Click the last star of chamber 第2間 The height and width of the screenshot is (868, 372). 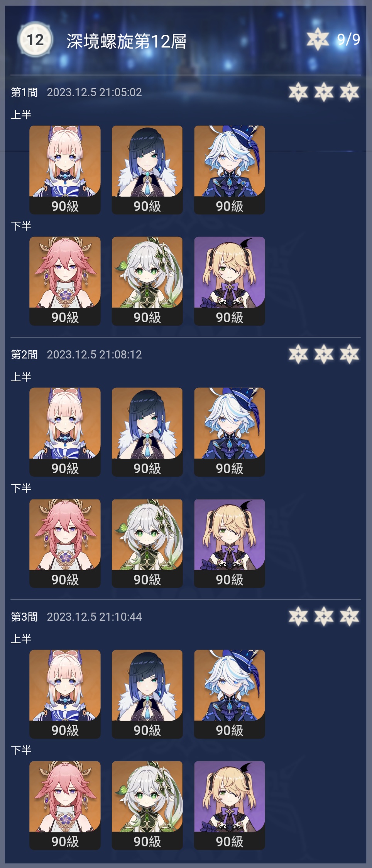coord(349,354)
